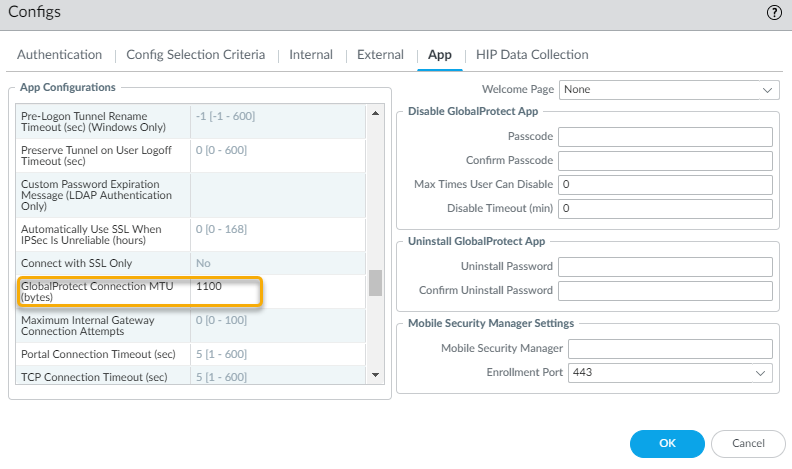Viewport: 792px width, 469px height.
Task: Click scrollbar up arrow in App Configurations
Action: tap(376, 112)
